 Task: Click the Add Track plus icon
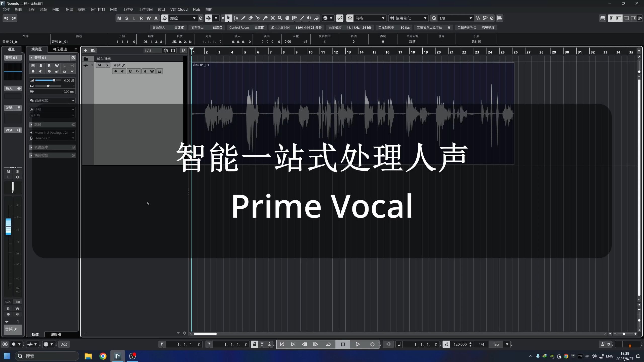(x=86, y=51)
